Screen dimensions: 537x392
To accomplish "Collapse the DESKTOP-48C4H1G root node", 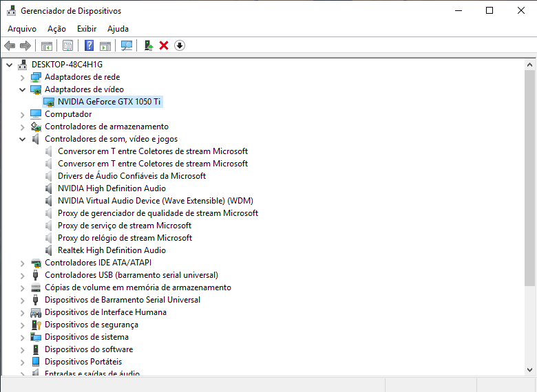I will [x=9, y=65].
